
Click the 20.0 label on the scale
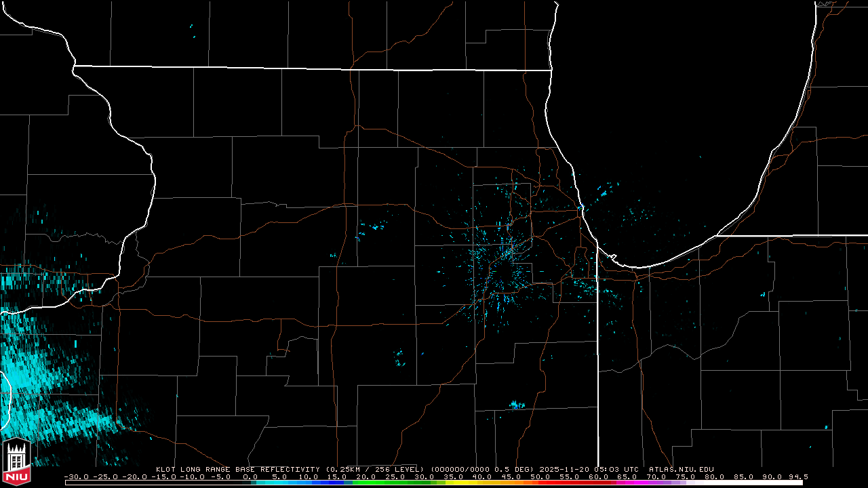(x=366, y=476)
